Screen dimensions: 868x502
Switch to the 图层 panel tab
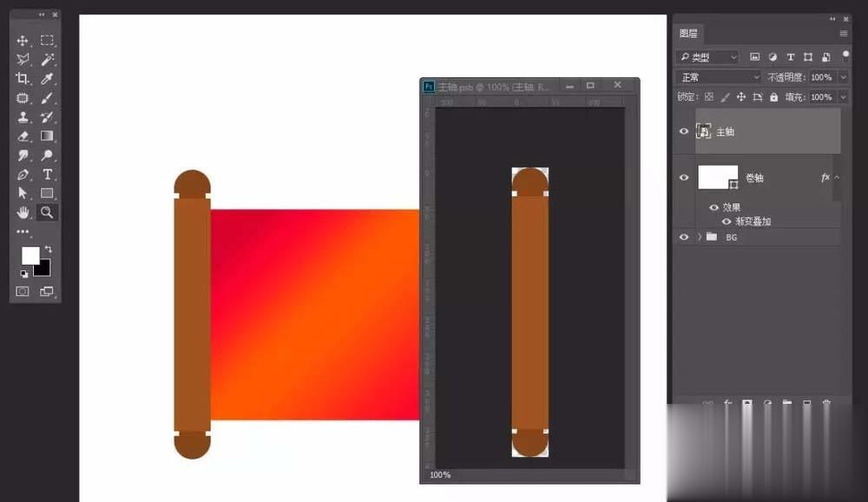pyautogui.click(x=688, y=33)
